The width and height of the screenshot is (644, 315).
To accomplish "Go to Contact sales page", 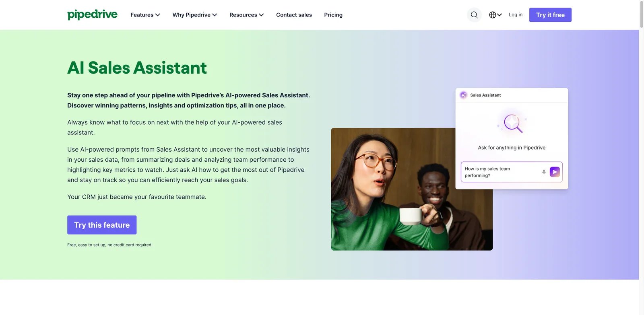I will coord(294,15).
